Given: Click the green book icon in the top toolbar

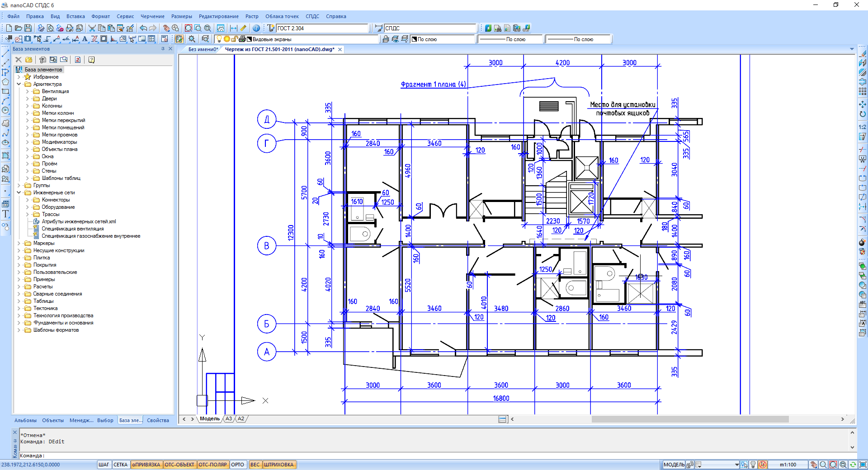Looking at the screenshot, I should pyautogui.click(x=488, y=28).
